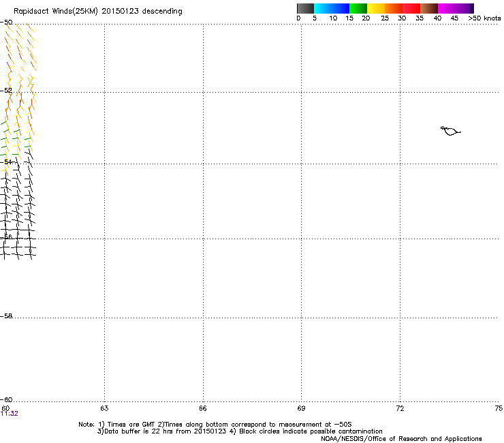Click the green 15-20 knots legend swatch
This screenshot has width=504, height=443.
[358, 8]
